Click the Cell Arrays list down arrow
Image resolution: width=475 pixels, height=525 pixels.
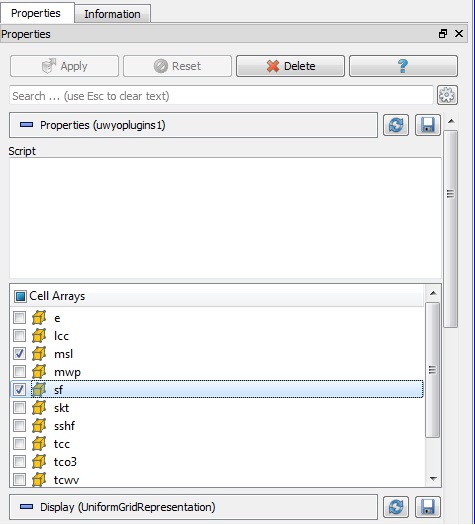point(433,479)
